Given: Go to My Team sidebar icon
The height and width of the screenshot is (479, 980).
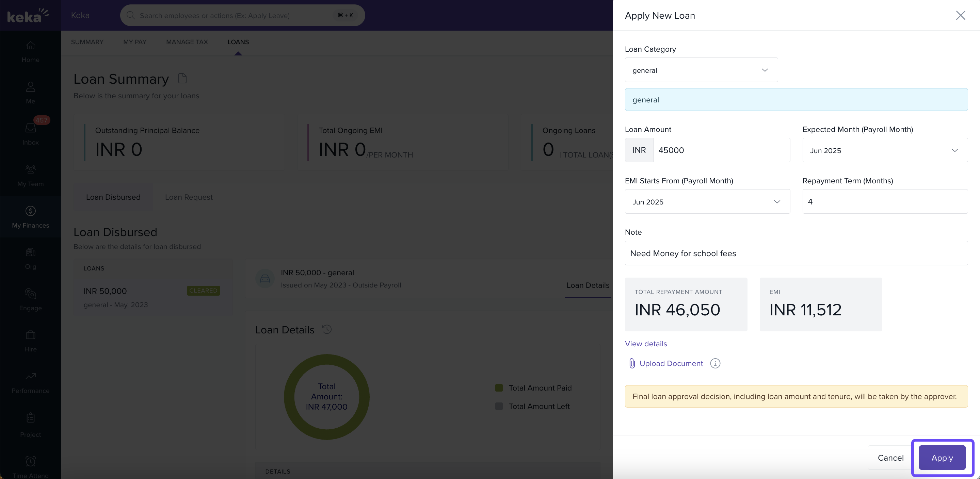Looking at the screenshot, I should pos(30,169).
